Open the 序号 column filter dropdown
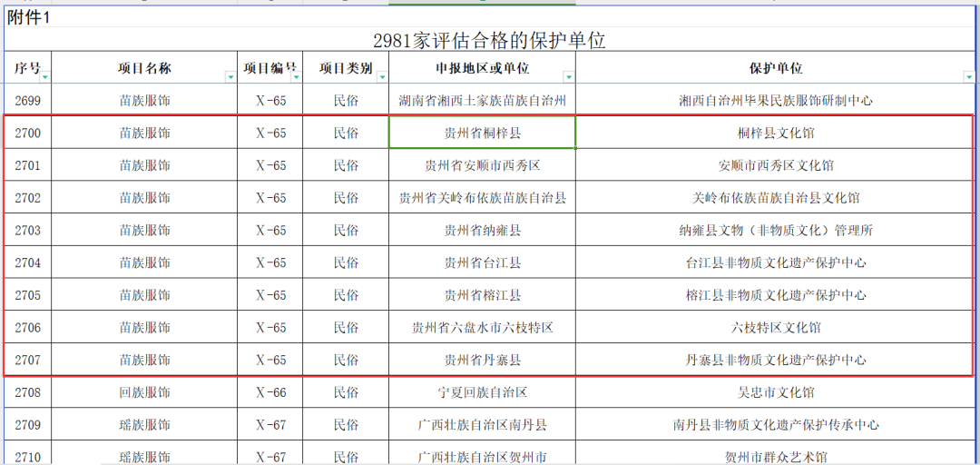Image resolution: width=980 pixels, height=465 pixels. click(44, 77)
